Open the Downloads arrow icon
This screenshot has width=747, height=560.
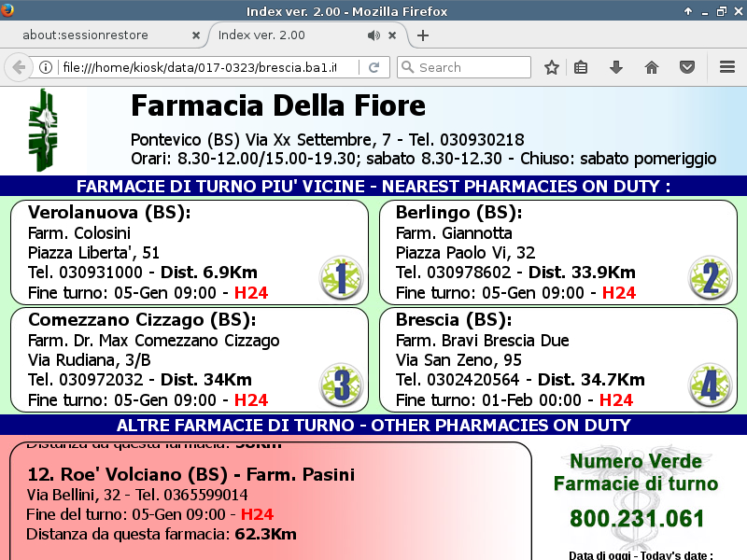coord(616,67)
